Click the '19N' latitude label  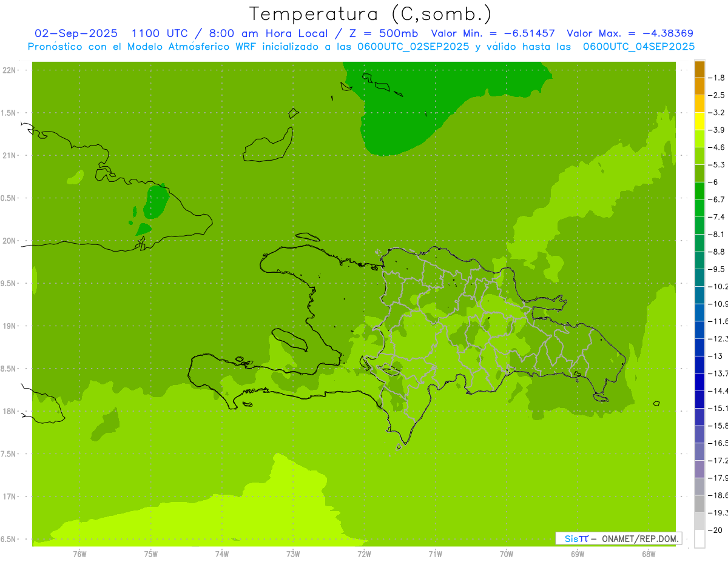coord(10,326)
